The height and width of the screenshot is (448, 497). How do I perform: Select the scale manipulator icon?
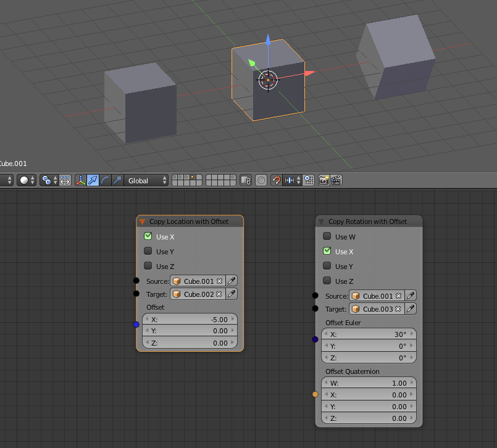pyautogui.click(x=117, y=181)
